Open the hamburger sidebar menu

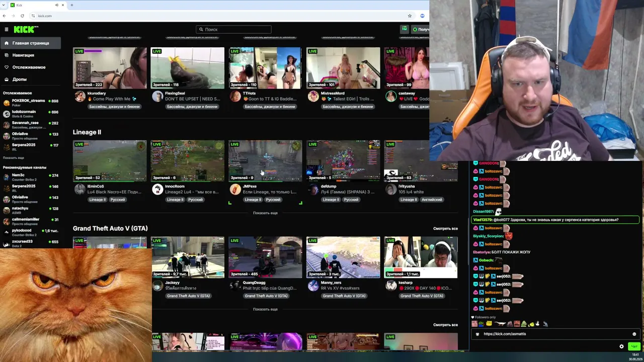click(7, 30)
